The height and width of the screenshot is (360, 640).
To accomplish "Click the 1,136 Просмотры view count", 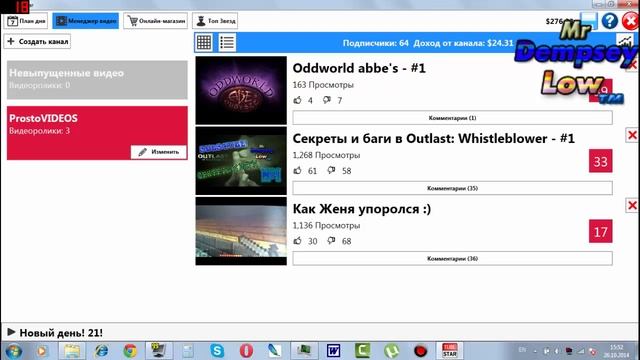I will click(x=326, y=225).
